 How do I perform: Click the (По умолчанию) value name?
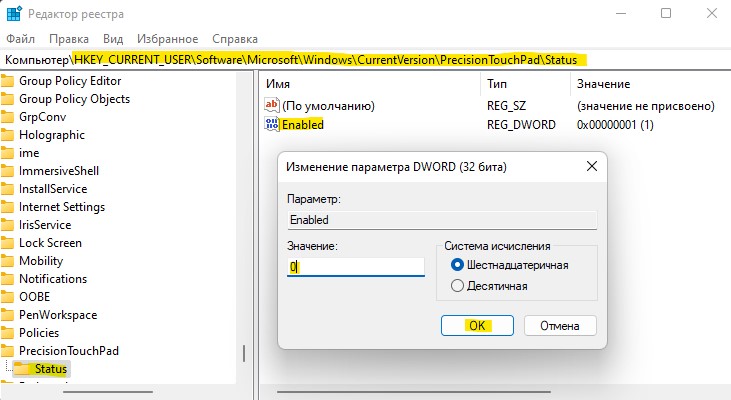(328, 106)
